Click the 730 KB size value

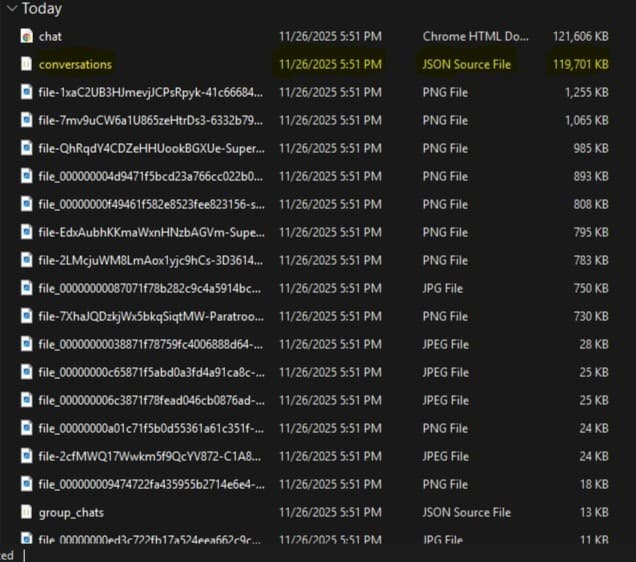click(x=591, y=316)
